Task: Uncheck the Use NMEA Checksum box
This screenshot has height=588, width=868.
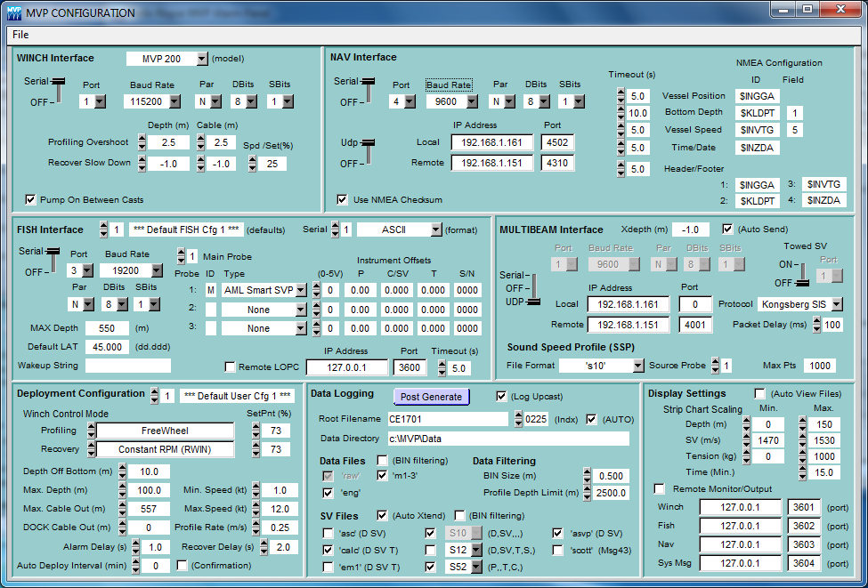Action: click(x=343, y=199)
